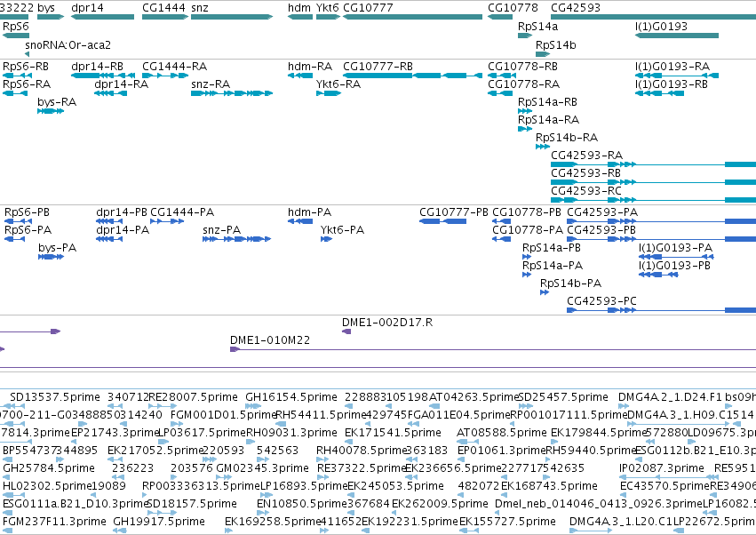Open the Ykt6 gene label
This screenshot has height=535, width=756.
pos(328,8)
